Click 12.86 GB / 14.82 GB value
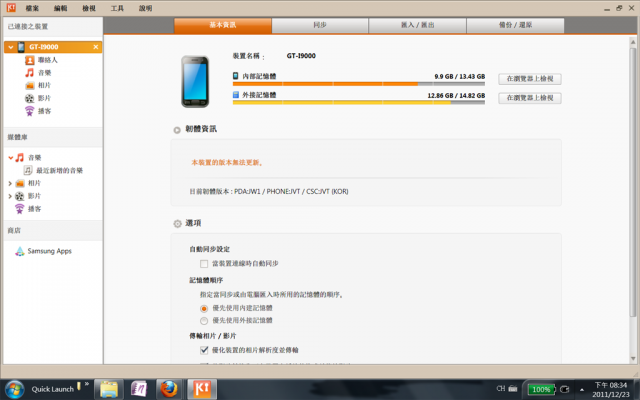This screenshot has width=640, height=400. click(456, 96)
